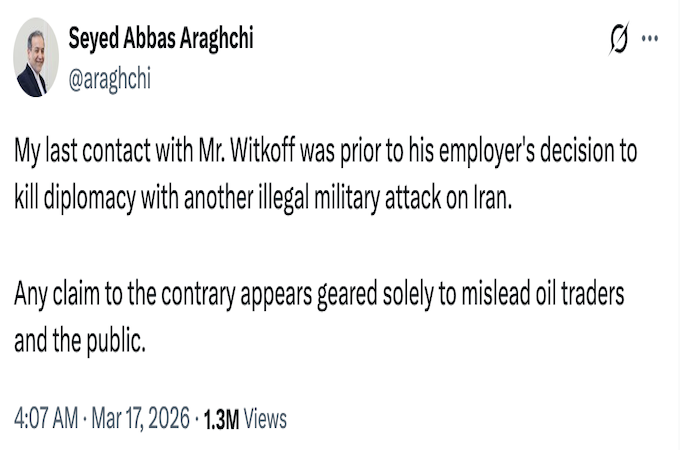Click the Mar 17, 2026 date
Viewport: 680px width, 450px height.
[x=138, y=419]
